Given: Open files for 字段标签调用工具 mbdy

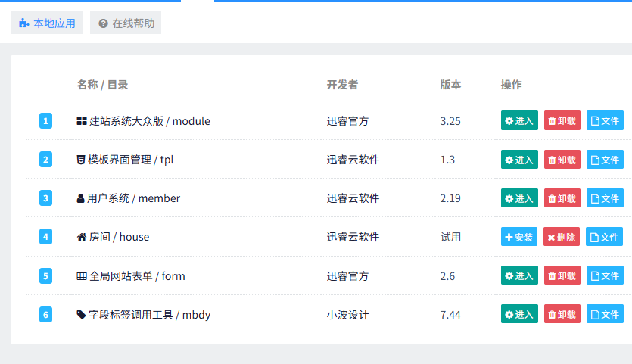Looking at the screenshot, I should (605, 315).
